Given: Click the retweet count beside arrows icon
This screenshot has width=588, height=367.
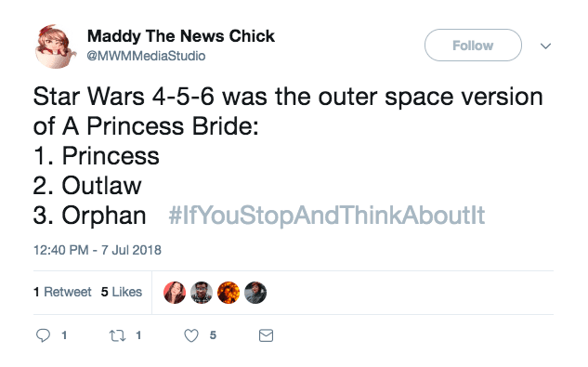Looking at the screenshot, I should pyautogui.click(x=138, y=335).
